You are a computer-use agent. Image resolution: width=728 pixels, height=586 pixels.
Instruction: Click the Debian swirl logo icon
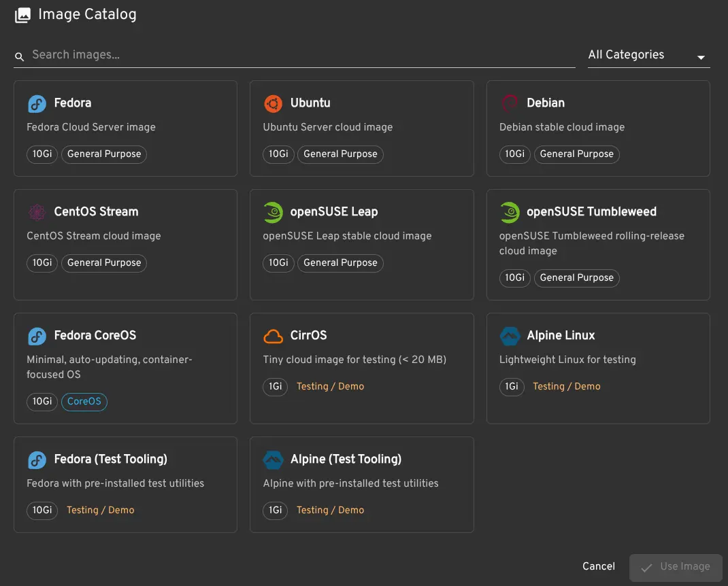coord(510,104)
